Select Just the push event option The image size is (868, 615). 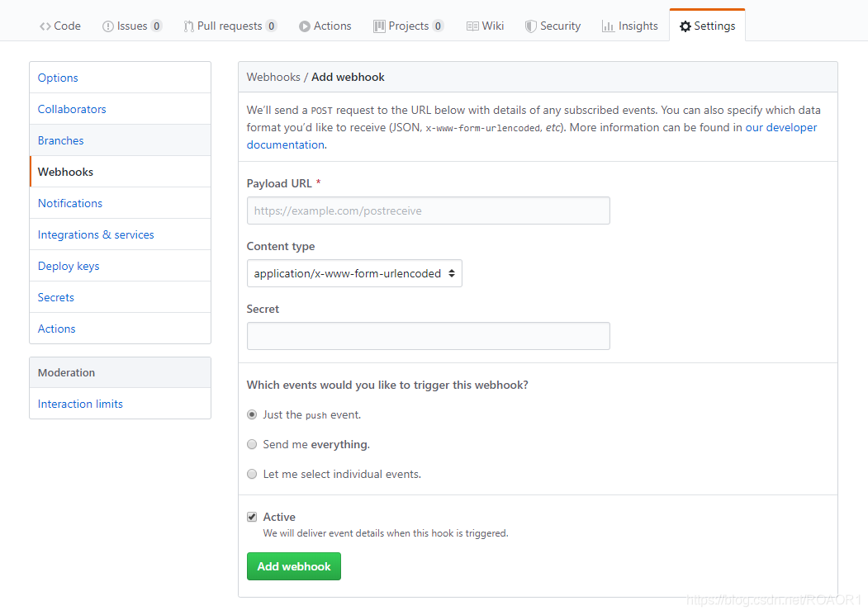[252, 414]
